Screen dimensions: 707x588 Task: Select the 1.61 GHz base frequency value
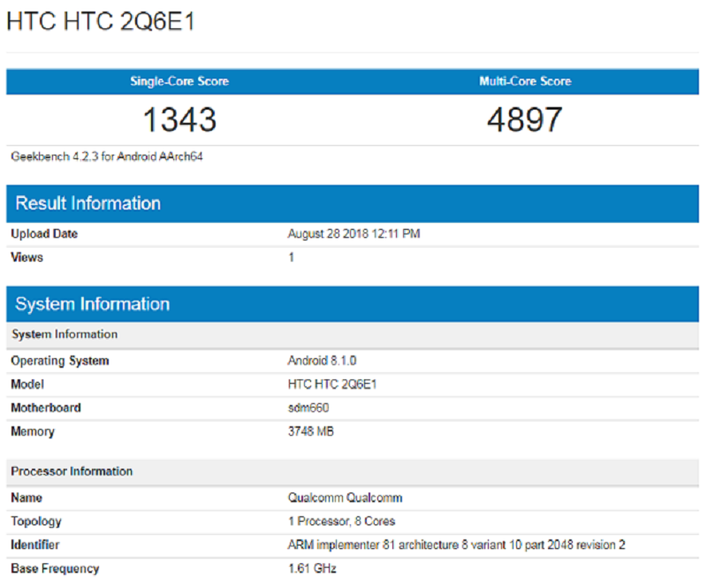click(312, 569)
